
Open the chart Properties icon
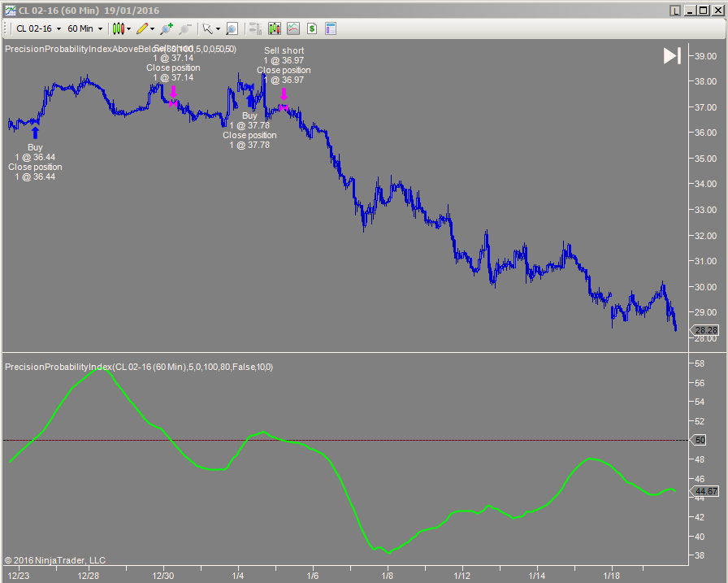(331, 28)
